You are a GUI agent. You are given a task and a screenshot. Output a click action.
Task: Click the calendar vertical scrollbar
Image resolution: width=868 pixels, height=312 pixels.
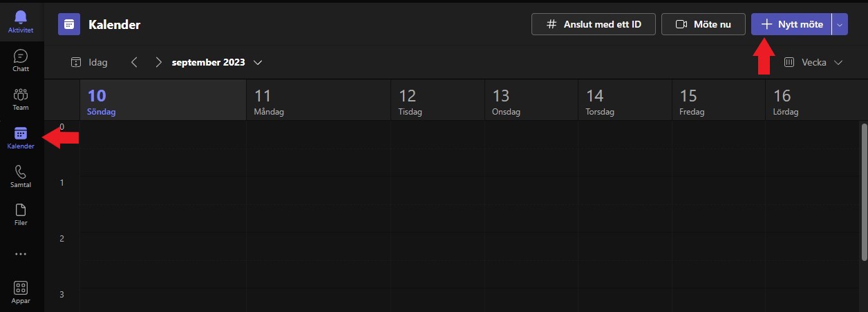pyautogui.click(x=864, y=193)
